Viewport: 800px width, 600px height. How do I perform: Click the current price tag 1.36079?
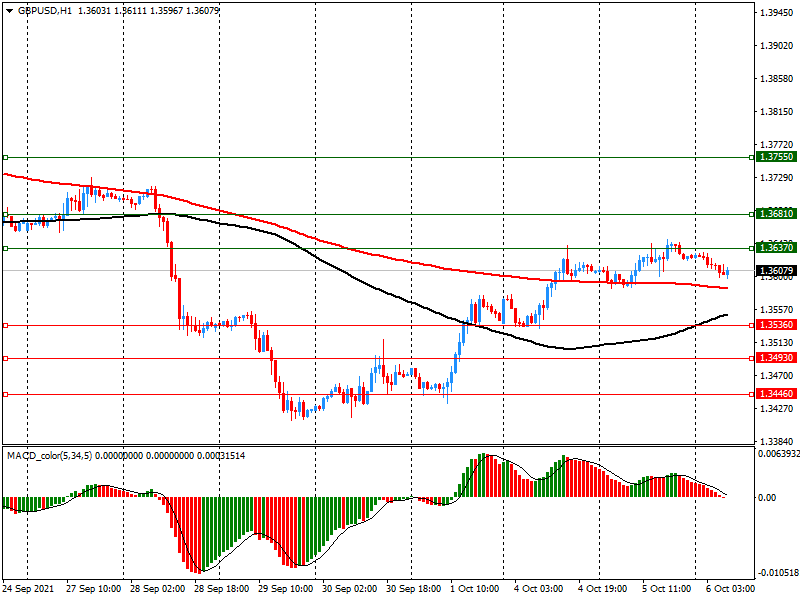tap(777, 270)
